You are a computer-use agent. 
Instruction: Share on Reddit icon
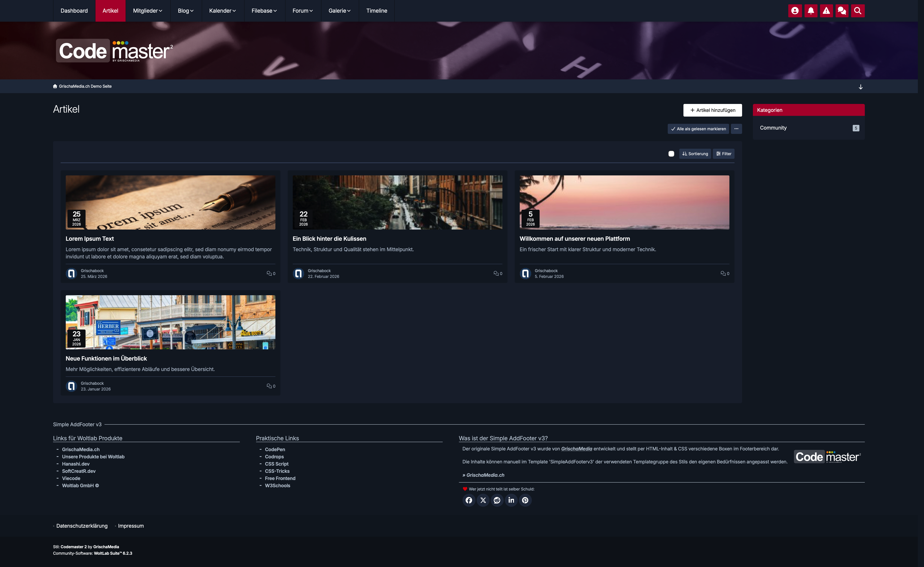(x=497, y=500)
